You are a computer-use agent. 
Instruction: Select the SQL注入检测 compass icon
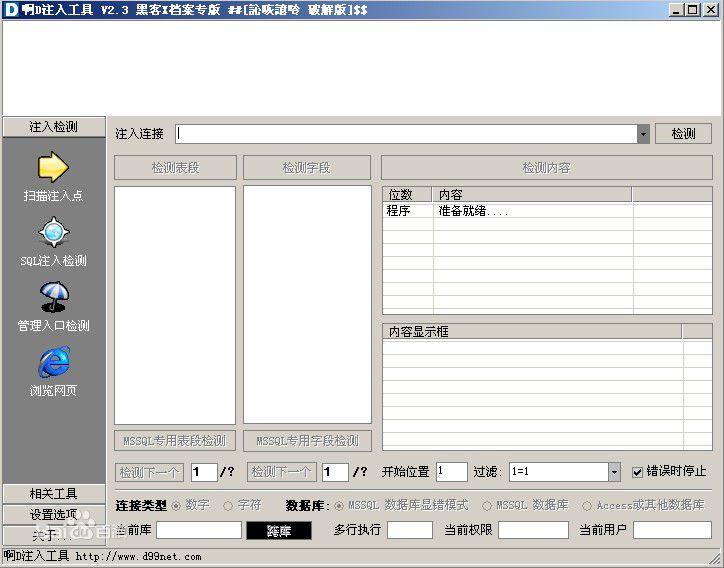[54, 232]
